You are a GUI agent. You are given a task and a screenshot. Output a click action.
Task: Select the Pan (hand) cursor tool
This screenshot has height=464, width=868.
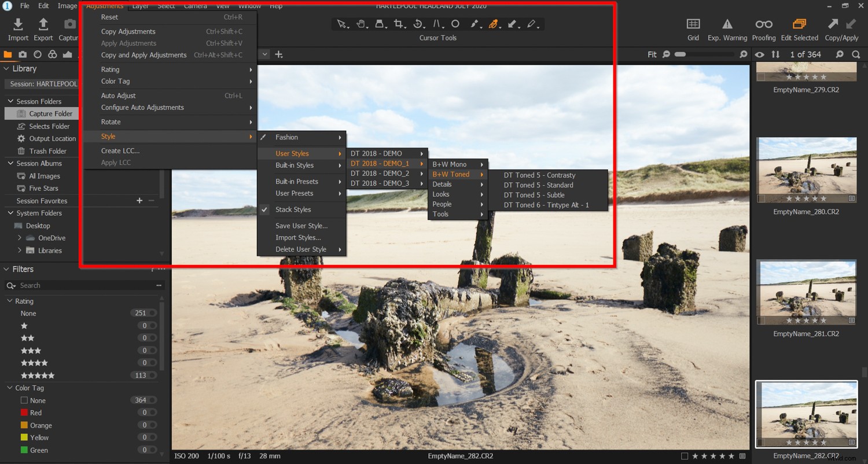pyautogui.click(x=361, y=24)
